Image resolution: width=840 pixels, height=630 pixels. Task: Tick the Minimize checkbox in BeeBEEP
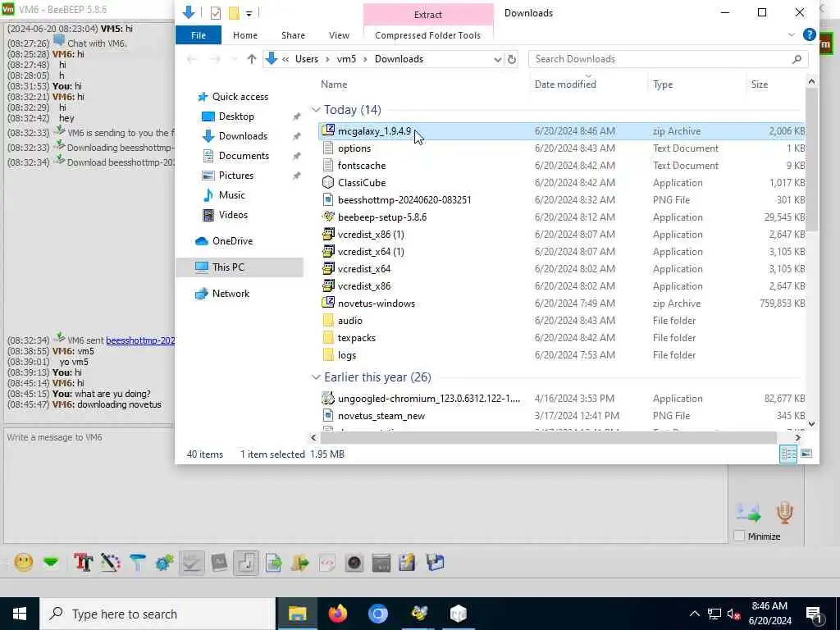click(739, 536)
